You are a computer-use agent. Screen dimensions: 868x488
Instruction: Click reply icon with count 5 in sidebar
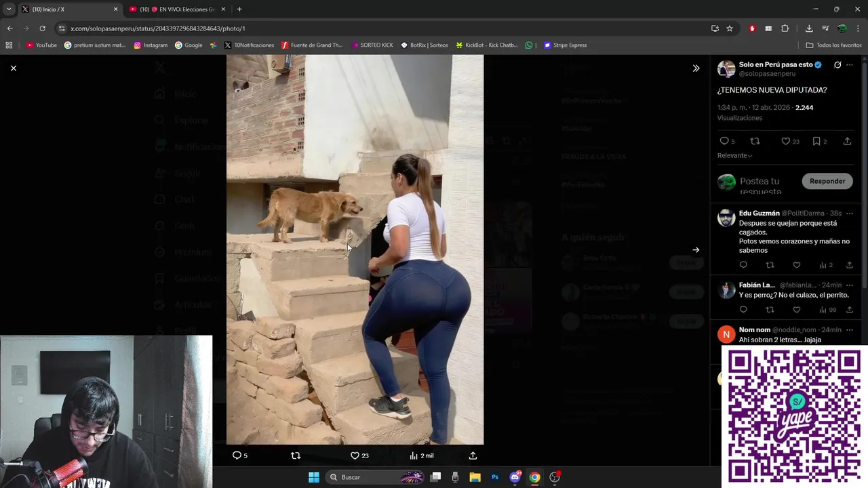pos(727,141)
